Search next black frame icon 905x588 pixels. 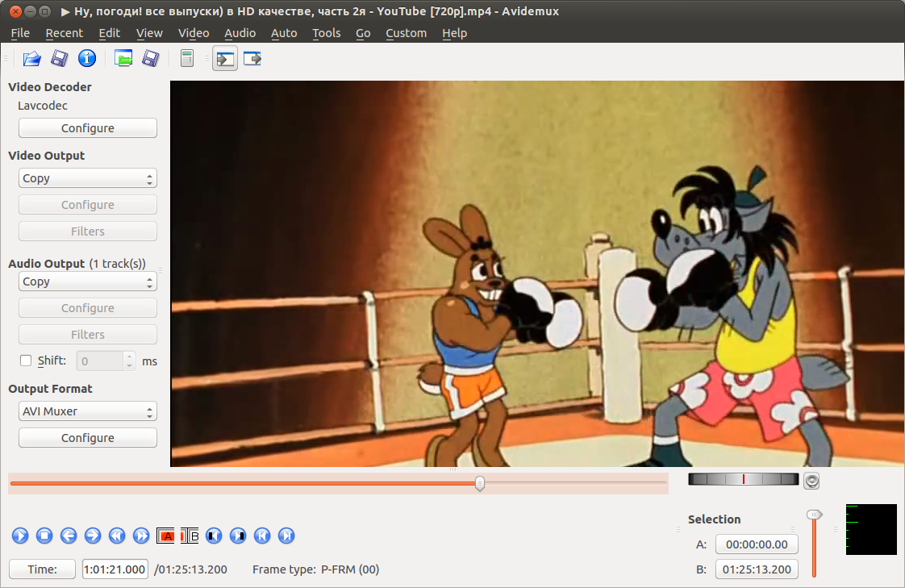click(x=239, y=536)
